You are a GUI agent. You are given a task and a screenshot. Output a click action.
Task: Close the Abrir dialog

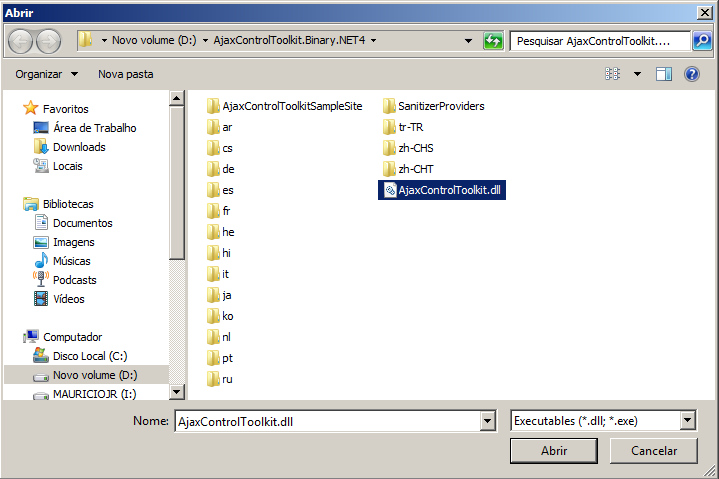tap(704, 13)
